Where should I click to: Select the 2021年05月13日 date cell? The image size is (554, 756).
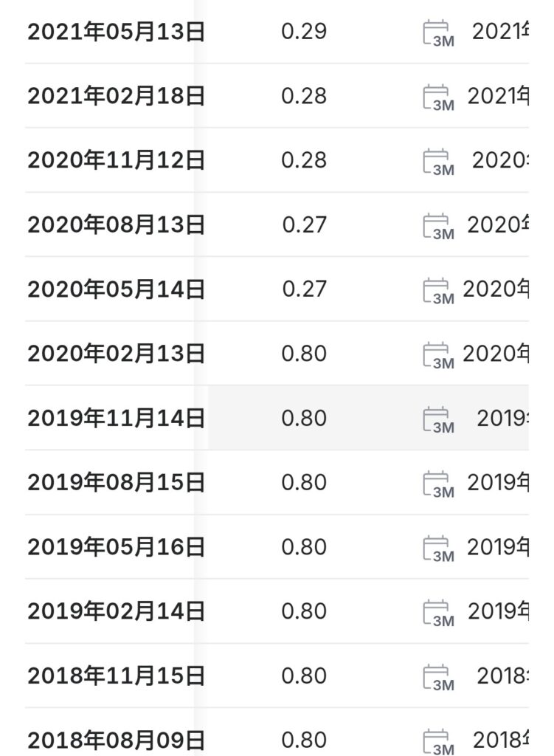(116, 32)
